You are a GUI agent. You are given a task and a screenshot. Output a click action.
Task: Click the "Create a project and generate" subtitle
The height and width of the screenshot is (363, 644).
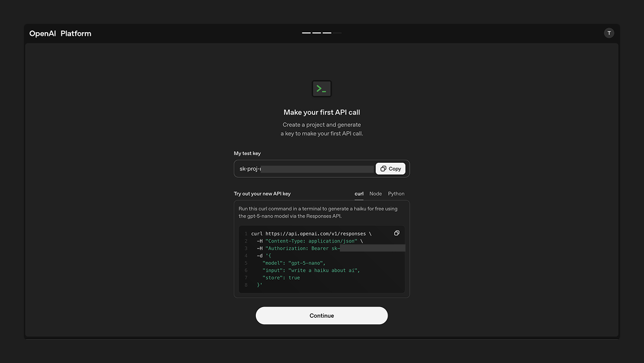[x=321, y=129]
